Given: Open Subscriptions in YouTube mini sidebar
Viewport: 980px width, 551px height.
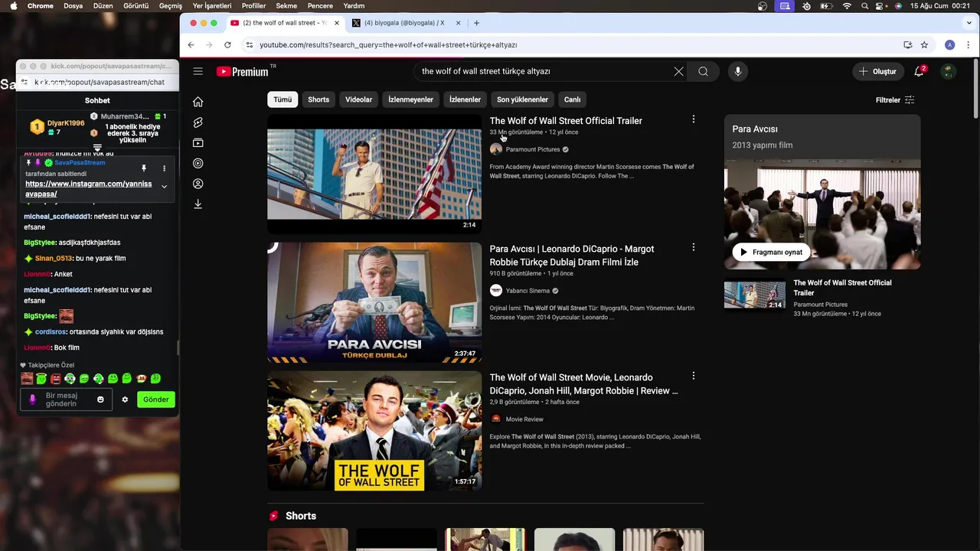Looking at the screenshot, I should 198,143.
